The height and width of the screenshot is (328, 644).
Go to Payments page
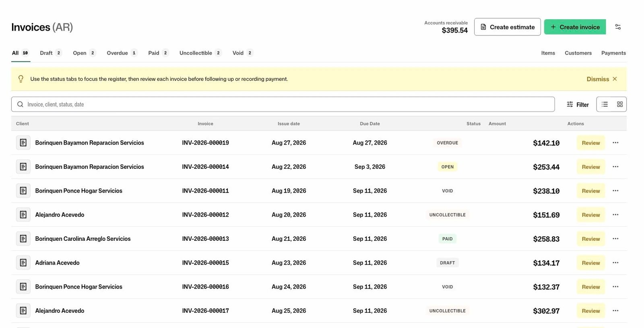(x=613, y=53)
